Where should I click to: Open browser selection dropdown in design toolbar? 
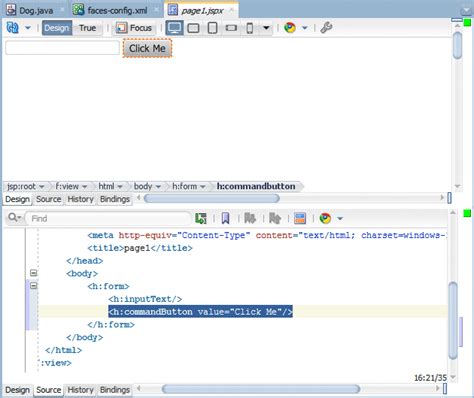coord(304,28)
